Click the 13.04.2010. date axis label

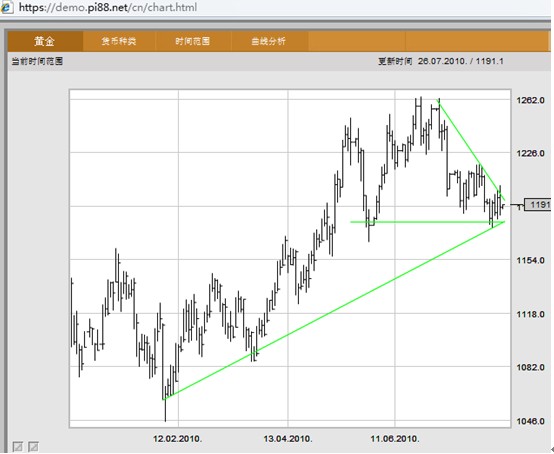(x=288, y=439)
